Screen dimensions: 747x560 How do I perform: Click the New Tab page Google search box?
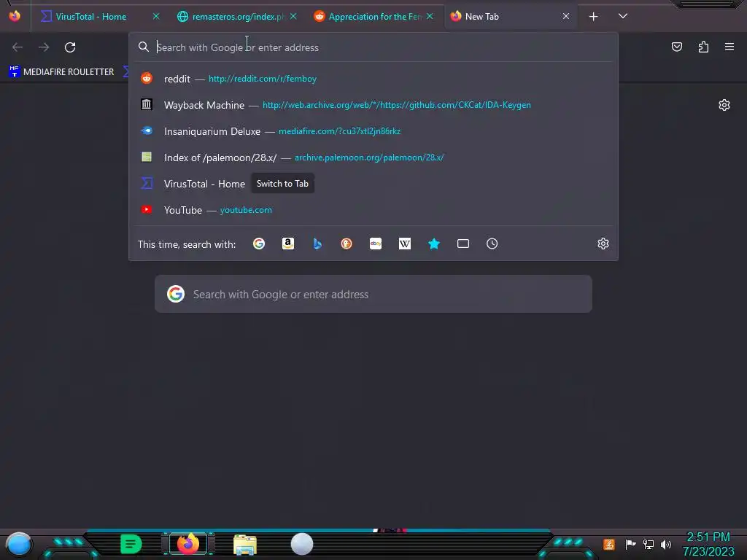pyautogui.click(x=373, y=294)
